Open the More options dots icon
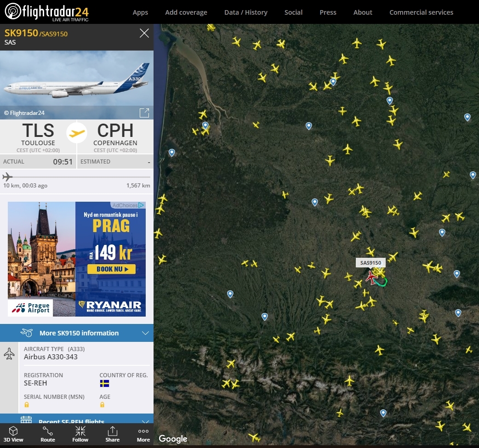 pyautogui.click(x=143, y=431)
